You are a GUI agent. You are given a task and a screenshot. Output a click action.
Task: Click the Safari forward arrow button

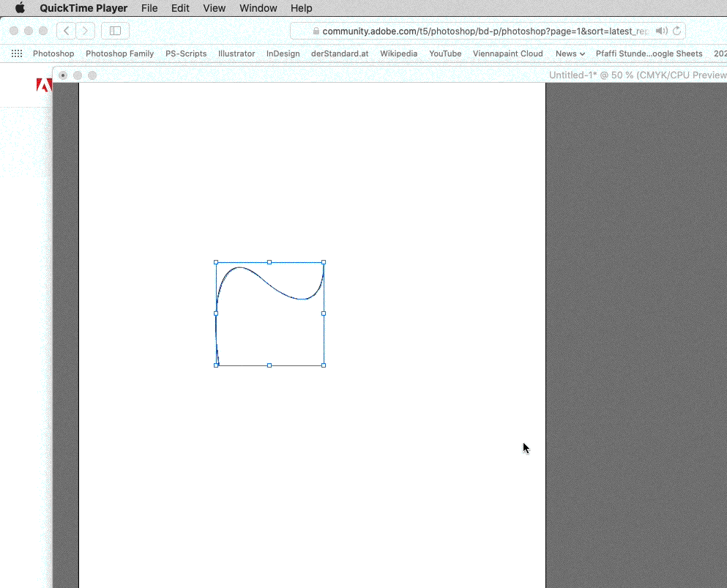pos(86,31)
